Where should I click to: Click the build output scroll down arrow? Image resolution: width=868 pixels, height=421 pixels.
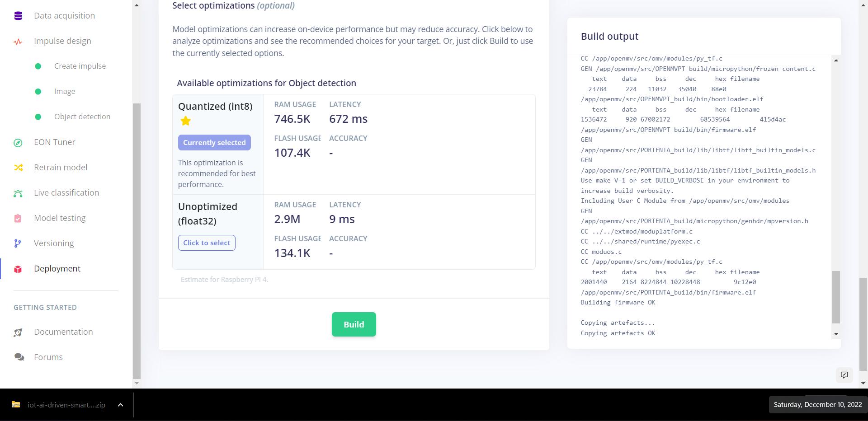(x=836, y=334)
